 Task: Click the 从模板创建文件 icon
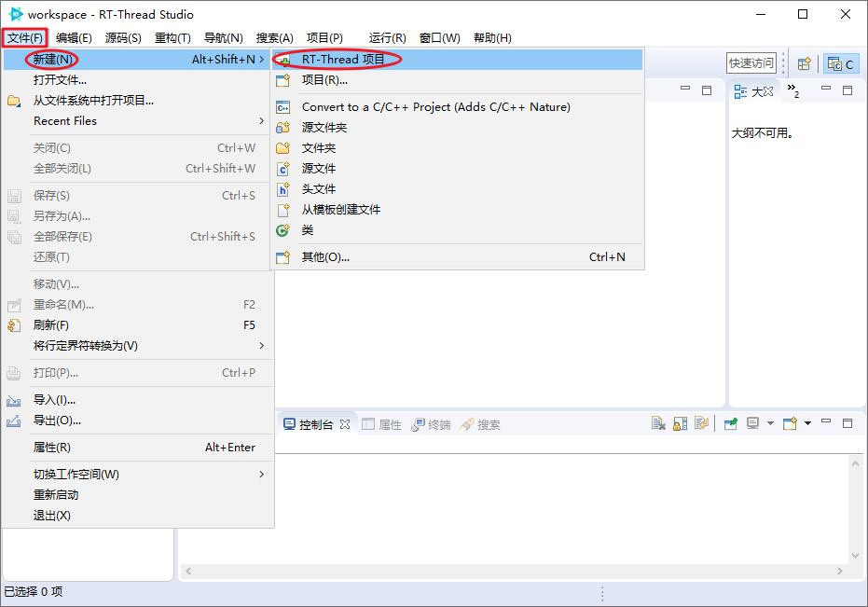click(282, 210)
